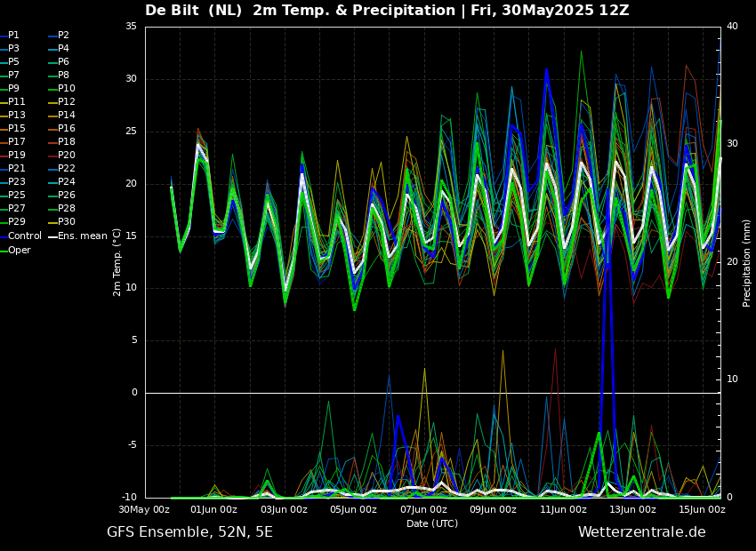This screenshot has height=551, width=756.
Task: Click the P1 legend entry
Action: pos(13,36)
